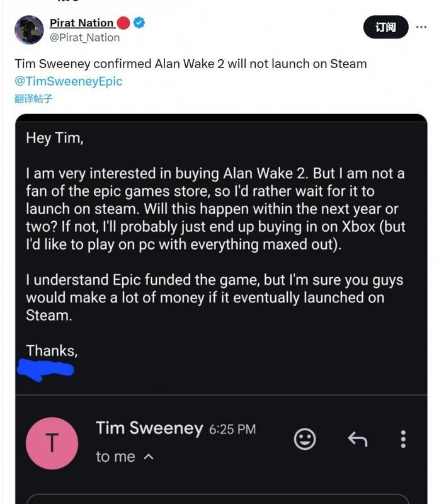
Task: Click the Tim Sweeney sender name
Action: click(149, 428)
